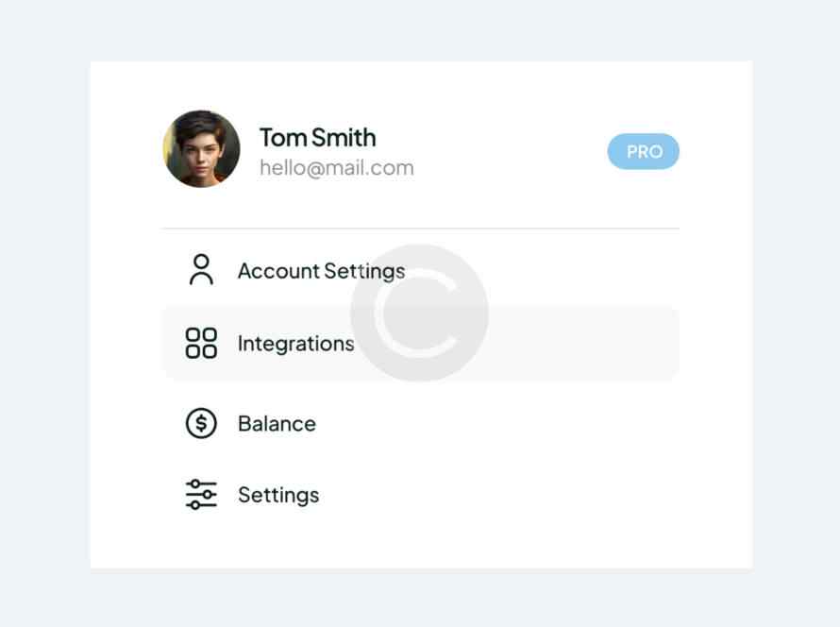The height and width of the screenshot is (627, 840).
Task: Click the light blue page background outside card
Action: (x=42, y=312)
